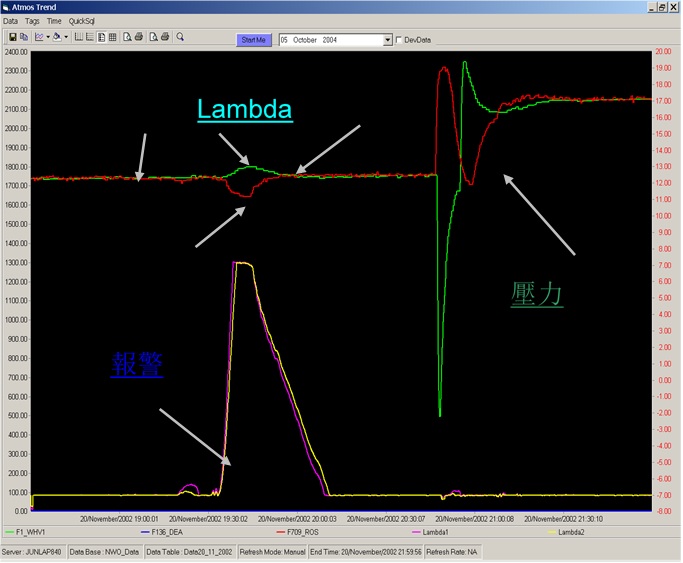
Task: Click the grid table view icon
Action: (112, 38)
